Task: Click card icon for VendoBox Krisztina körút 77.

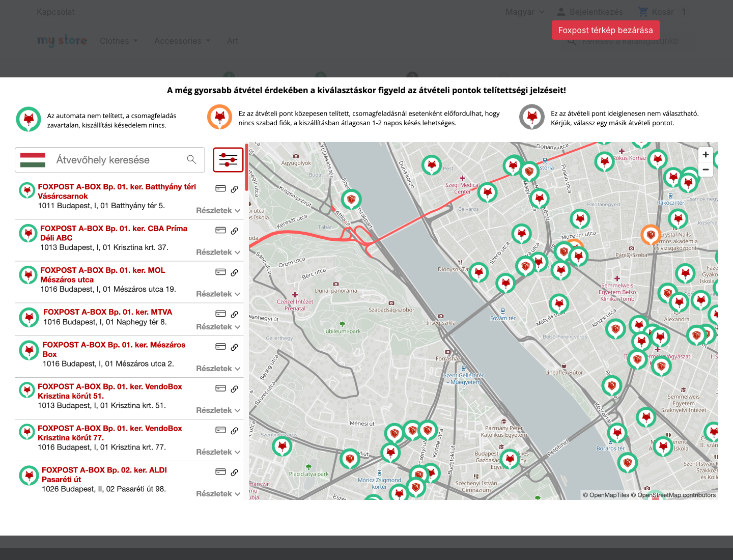Action: click(x=220, y=430)
